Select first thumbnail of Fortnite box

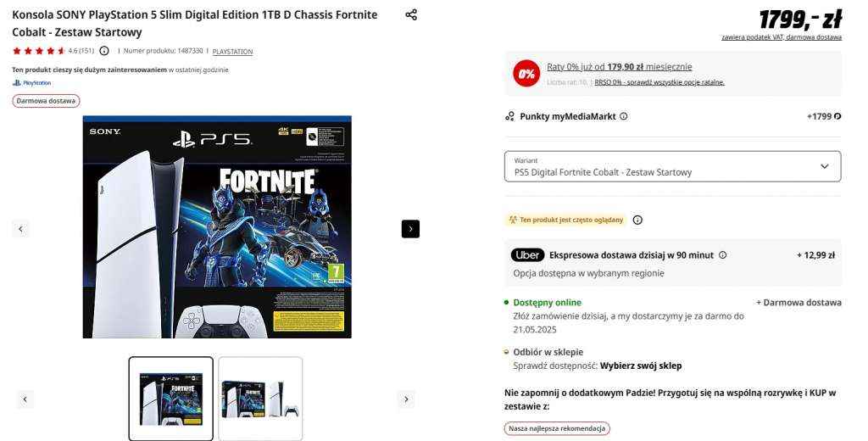coord(171,399)
